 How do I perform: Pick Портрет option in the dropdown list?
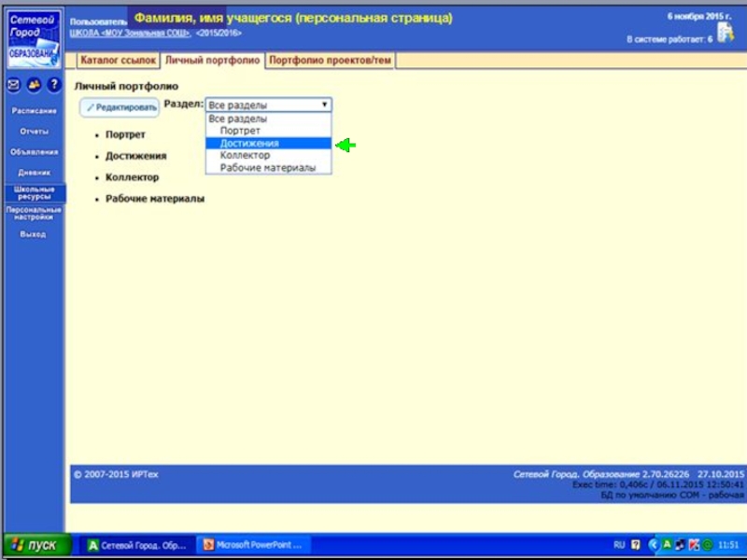(240, 132)
